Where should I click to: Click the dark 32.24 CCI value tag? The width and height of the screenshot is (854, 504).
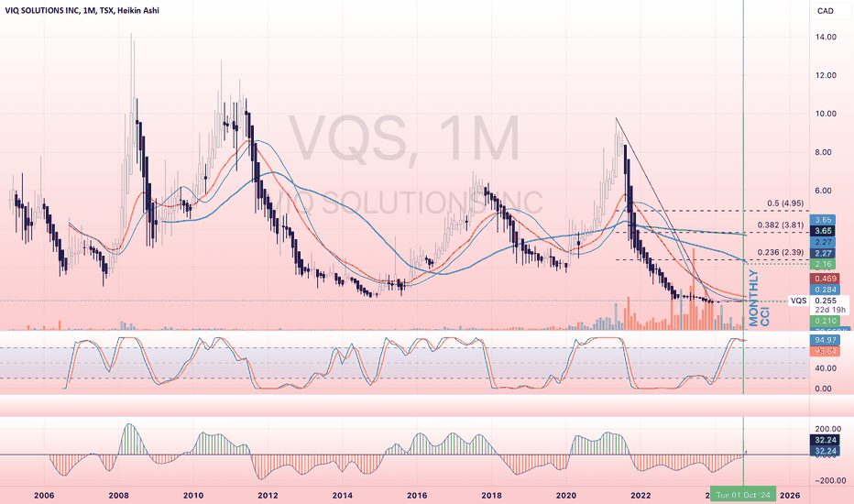[x=826, y=440]
